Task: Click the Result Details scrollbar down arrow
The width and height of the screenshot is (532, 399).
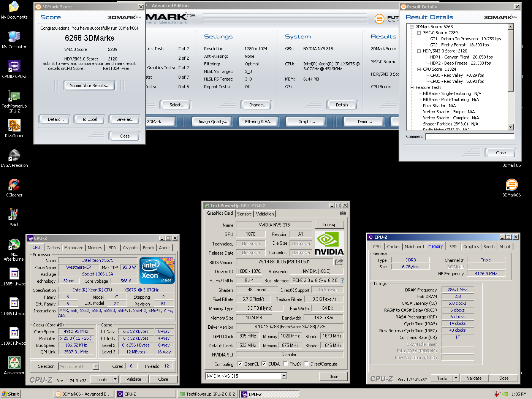Action: [510, 127]
